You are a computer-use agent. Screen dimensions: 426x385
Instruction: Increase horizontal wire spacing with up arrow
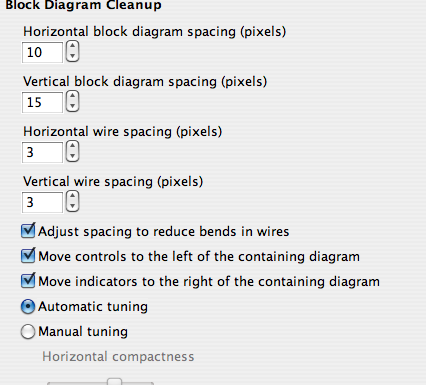72,146
